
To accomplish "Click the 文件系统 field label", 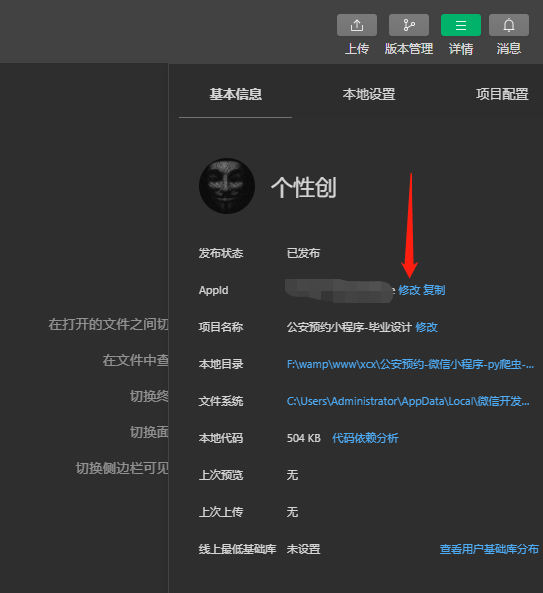I will coord(221,401).
